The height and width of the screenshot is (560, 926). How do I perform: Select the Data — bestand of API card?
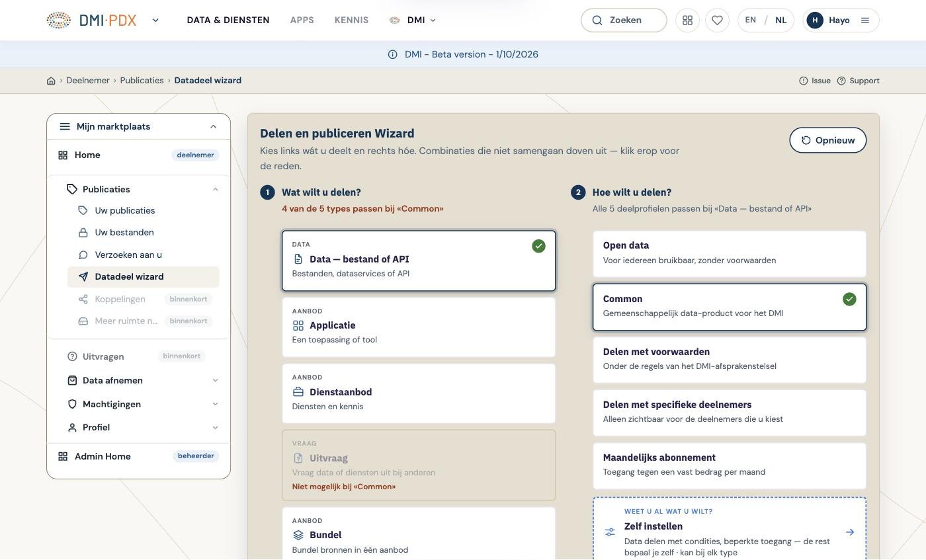pos(419,260)
